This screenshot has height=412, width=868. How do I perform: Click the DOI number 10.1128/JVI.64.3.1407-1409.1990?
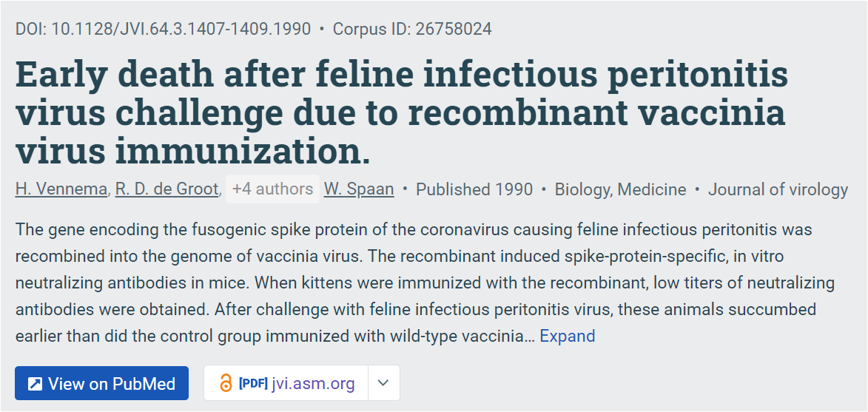click(x=181, y=29)
